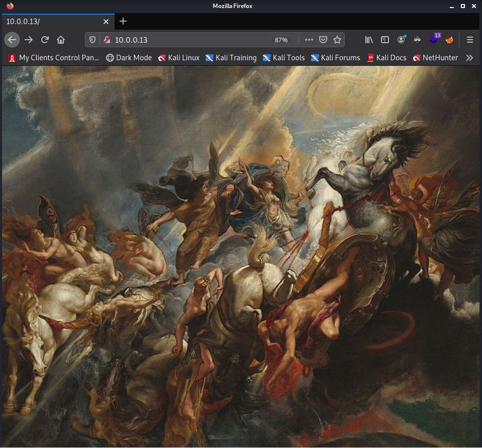
Task: Open the NetHunter bookmark
Action: (435, 58)
